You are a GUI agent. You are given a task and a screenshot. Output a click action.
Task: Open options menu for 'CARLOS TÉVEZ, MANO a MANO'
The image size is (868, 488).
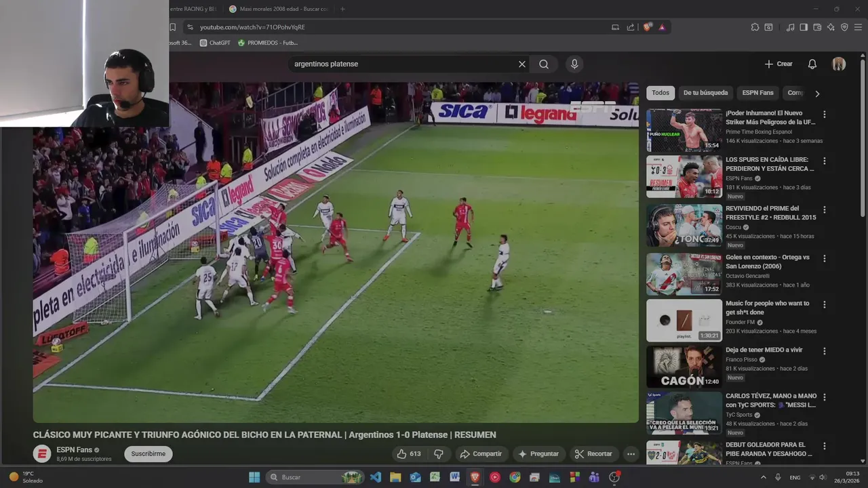point(825,398)
